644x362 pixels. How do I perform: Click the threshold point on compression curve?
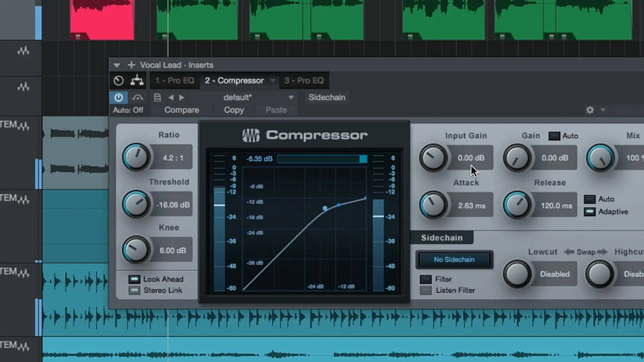[325, 208]
